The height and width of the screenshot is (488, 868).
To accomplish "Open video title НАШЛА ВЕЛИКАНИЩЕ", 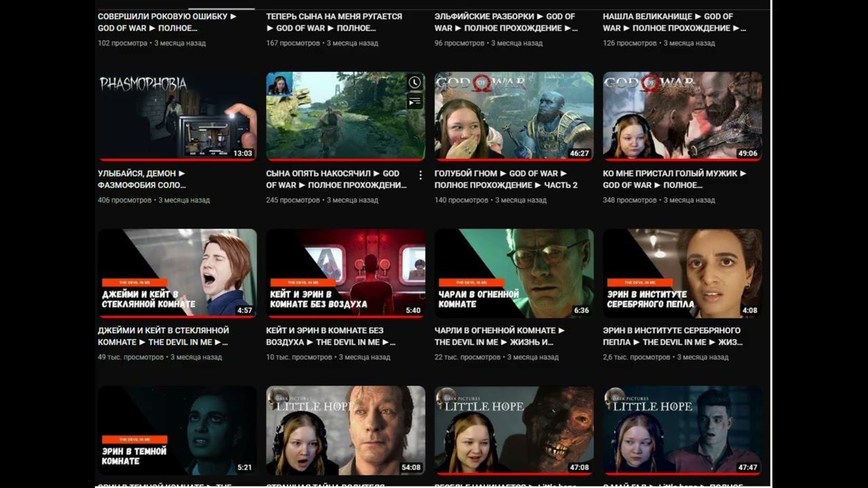I will [675, 22].
